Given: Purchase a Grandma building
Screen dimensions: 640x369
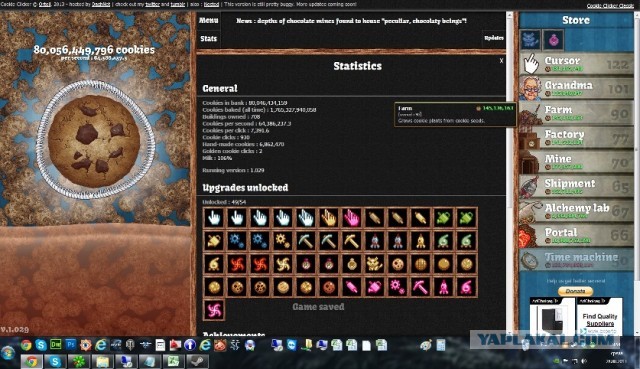Looking at the screenshot, I should click(x=576, y=89).
